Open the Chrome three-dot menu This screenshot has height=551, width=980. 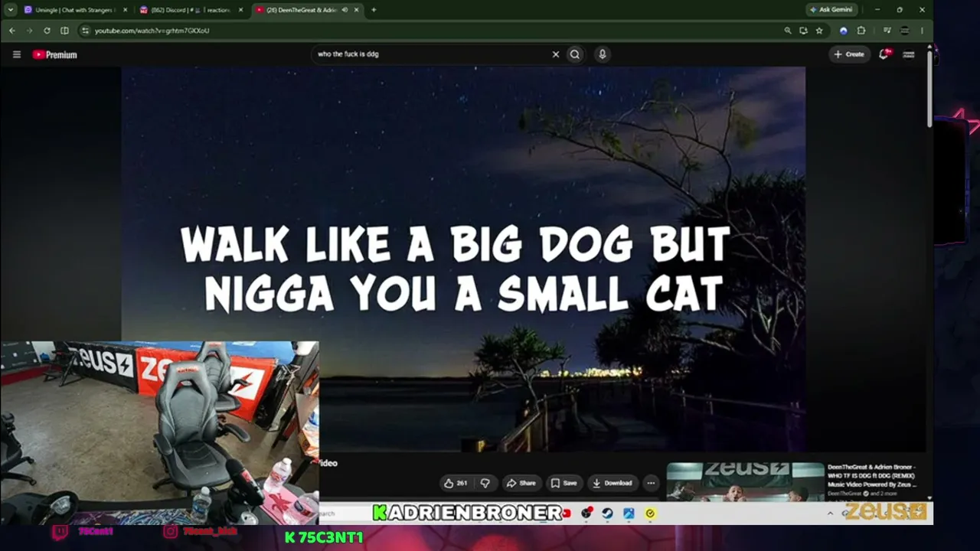click(922, 31)
